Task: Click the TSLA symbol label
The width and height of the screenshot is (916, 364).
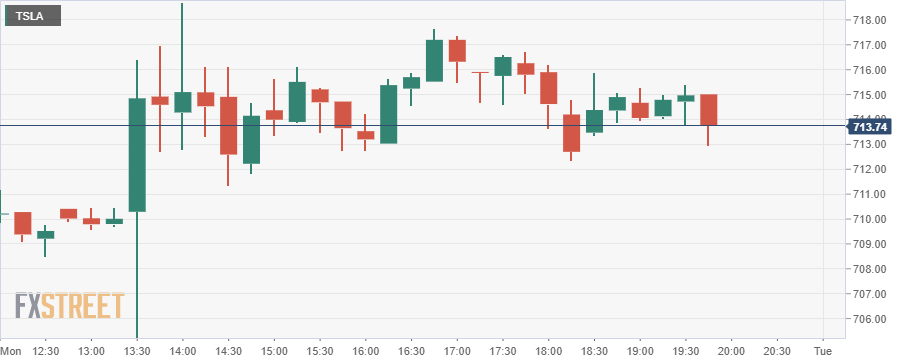Action: [32, 16]
